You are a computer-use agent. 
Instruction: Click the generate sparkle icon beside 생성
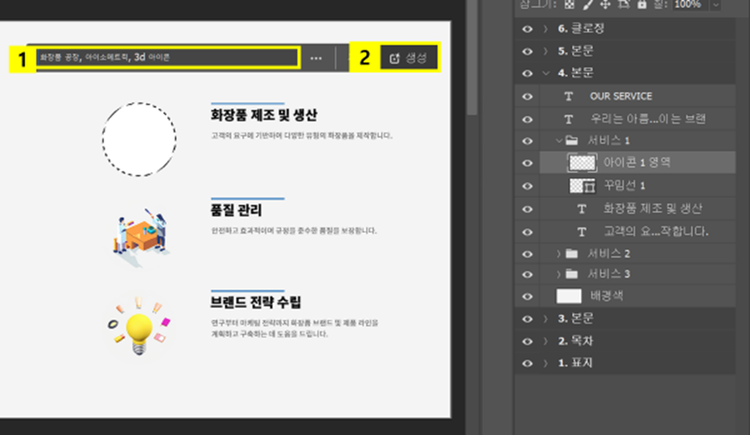coord(395,58)
